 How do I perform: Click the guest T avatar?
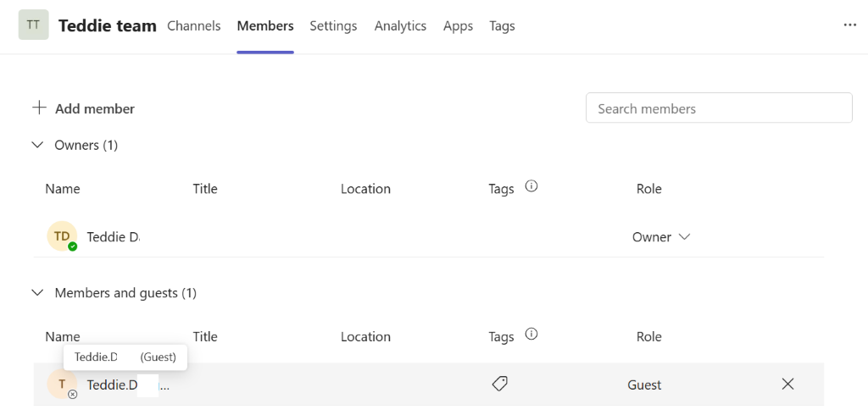tap(62, 385)
